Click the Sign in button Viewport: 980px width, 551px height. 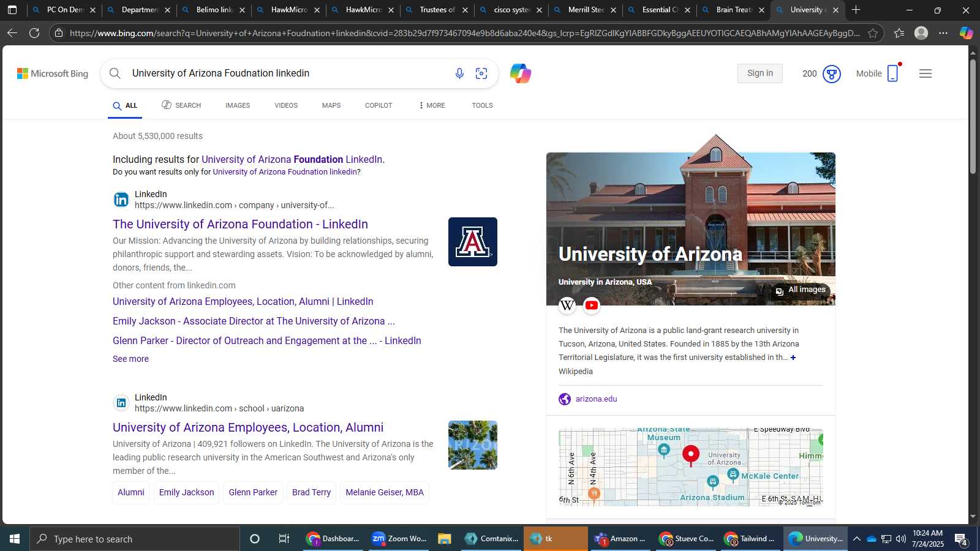click(760, 73)
